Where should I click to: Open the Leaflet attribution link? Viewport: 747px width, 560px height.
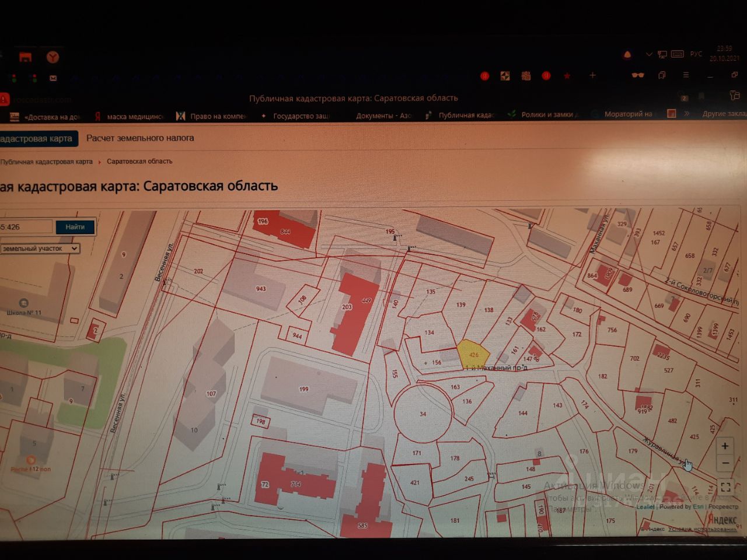[645, 506]
